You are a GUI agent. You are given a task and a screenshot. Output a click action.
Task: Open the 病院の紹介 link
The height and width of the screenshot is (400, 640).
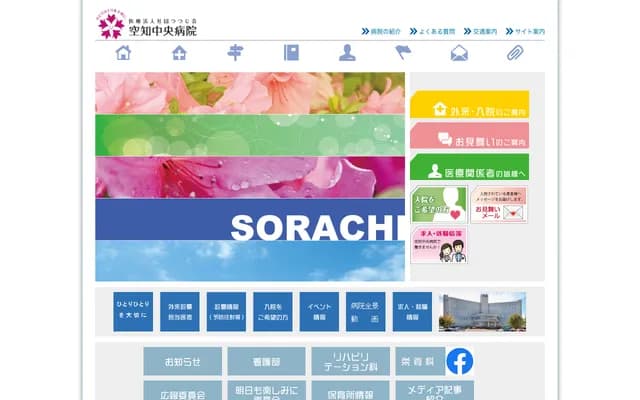tap(383, 32)
